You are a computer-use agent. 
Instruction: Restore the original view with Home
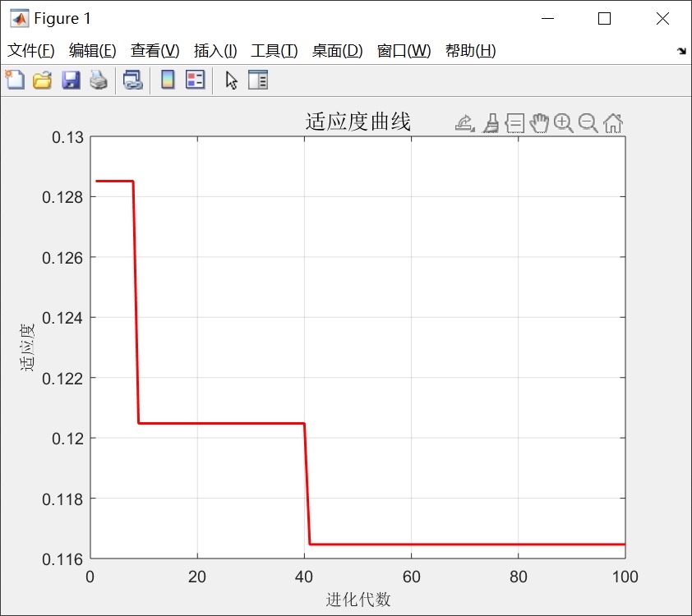612,123
